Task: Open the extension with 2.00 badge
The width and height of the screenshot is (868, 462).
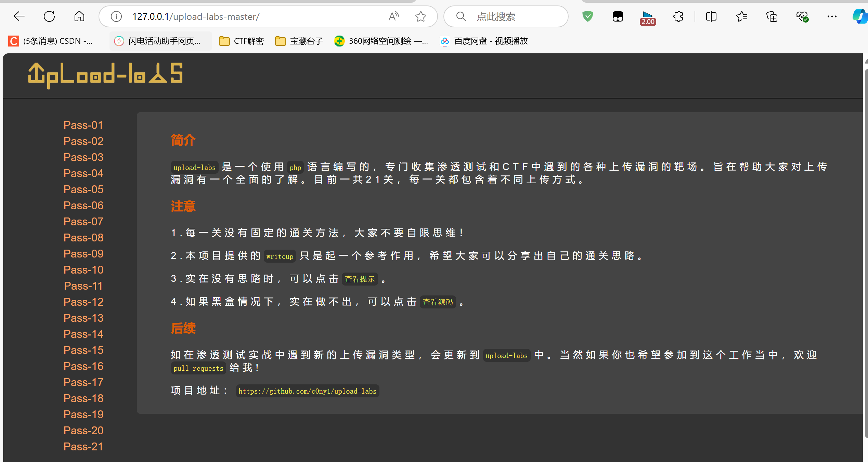Action: tap(648, 18)
